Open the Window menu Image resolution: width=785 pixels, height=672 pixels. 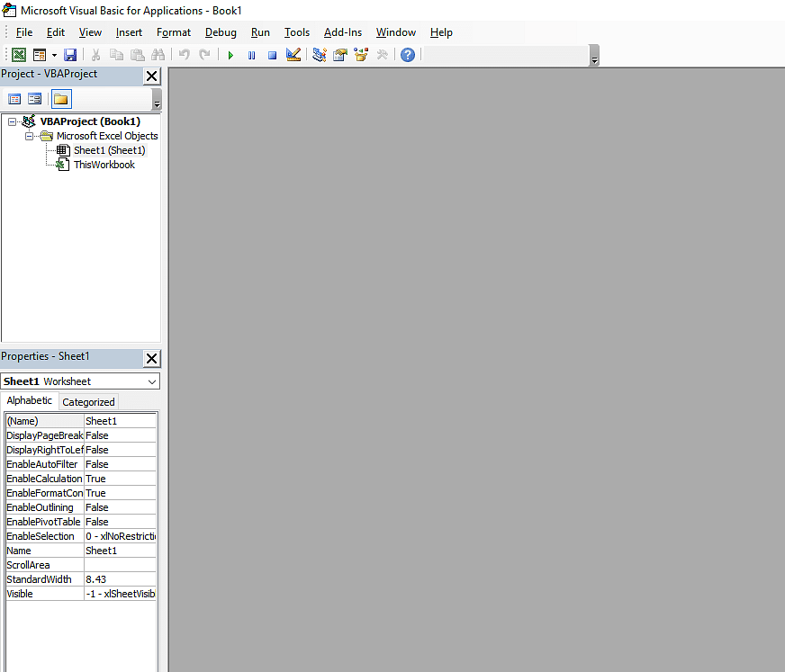click(396, 32)
